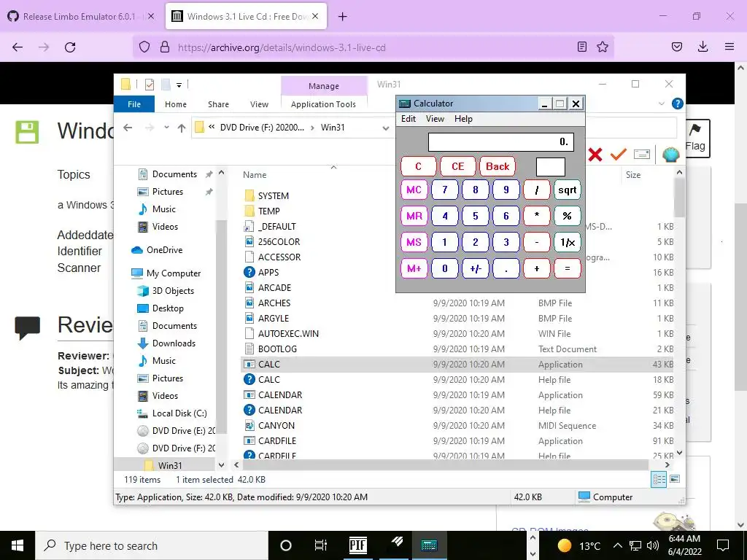Sort by Name column header
Screen dimensions: 747x560
255,175
